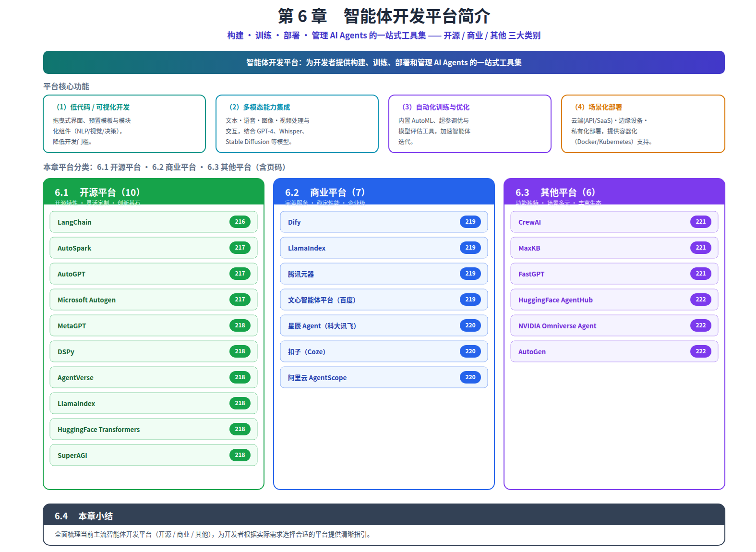Click the 扣子（Coze）row
Viewport: 756px width, 552px height.
384,351
